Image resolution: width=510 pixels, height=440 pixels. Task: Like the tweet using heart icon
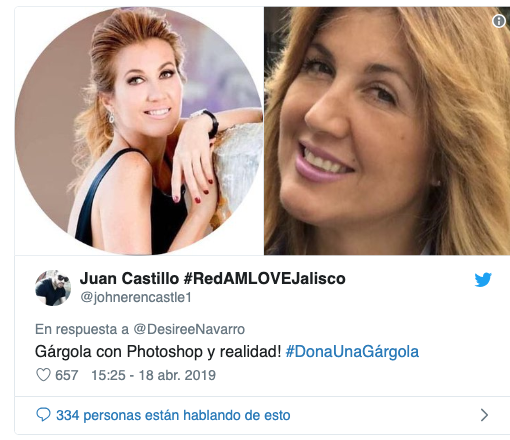pos(43,375)
